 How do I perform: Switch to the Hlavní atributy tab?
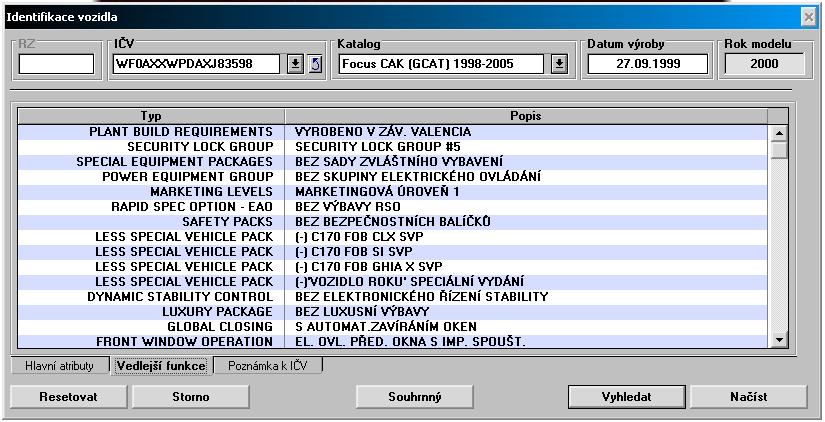coord(60,366)
